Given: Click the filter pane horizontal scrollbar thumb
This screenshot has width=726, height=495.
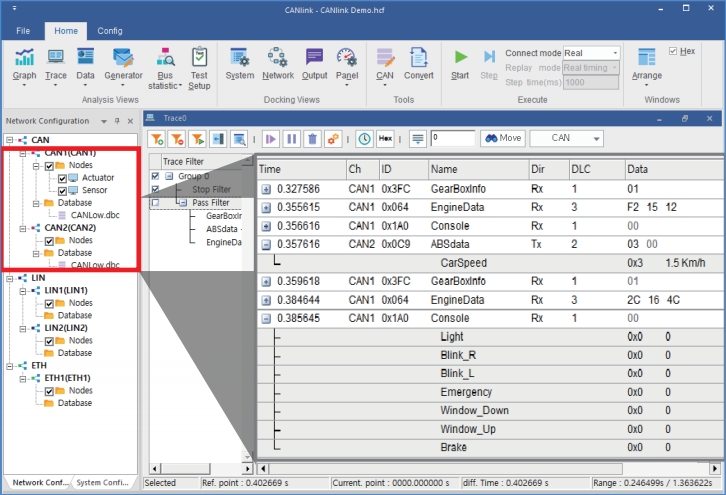Looking at the screenshot, I should 185,469.
